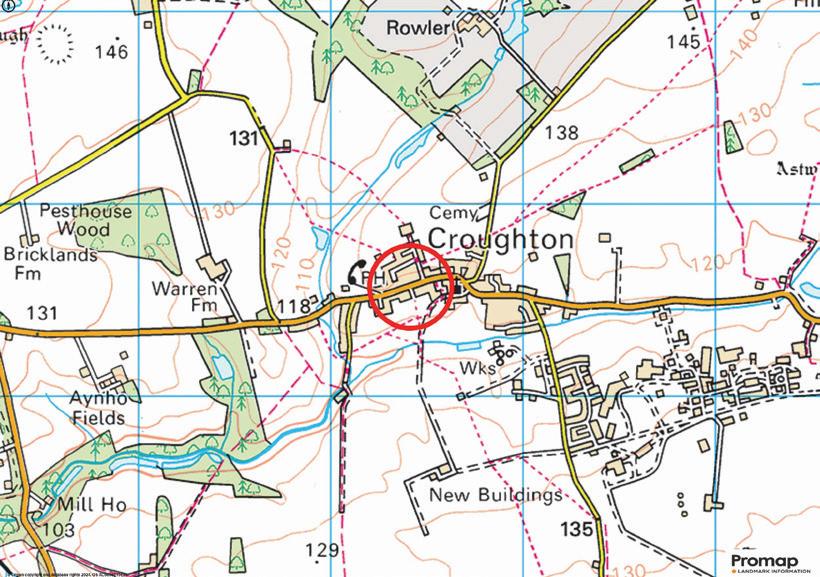Click the Aynho Fields label
This screenshot has width=820, height=577.
[98, 409]
